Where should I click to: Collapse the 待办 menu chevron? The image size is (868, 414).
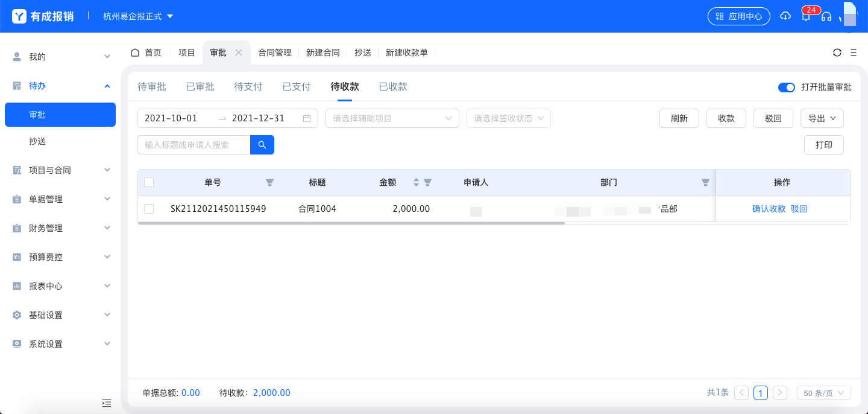[107, 86]
